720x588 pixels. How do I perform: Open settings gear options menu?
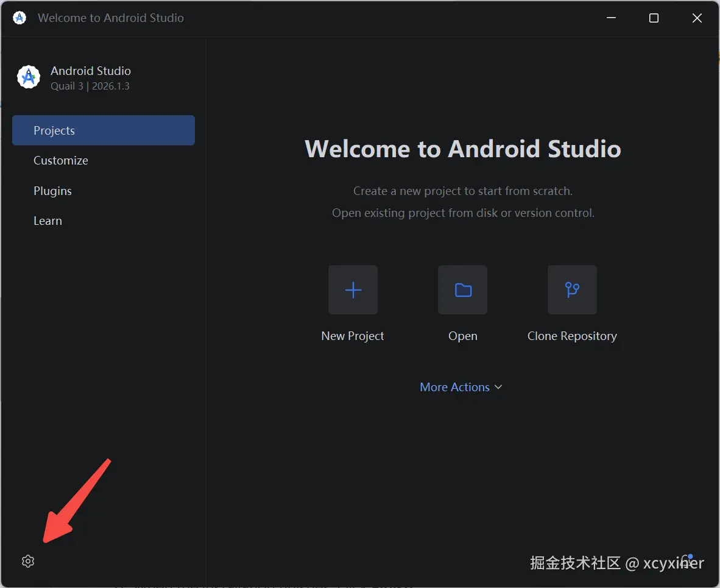pyautogui.click(x=28, y=561)
